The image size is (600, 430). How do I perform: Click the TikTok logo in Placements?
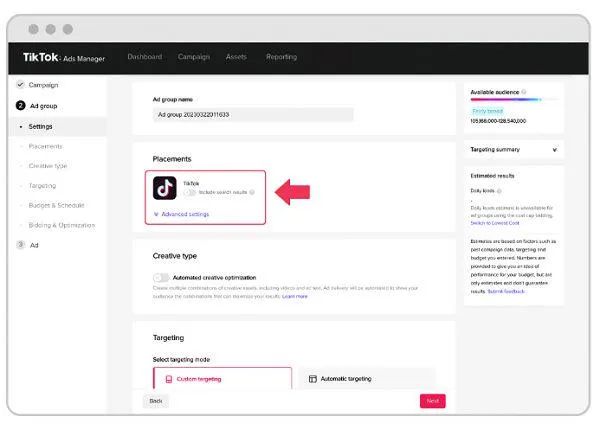pos(164,188)
